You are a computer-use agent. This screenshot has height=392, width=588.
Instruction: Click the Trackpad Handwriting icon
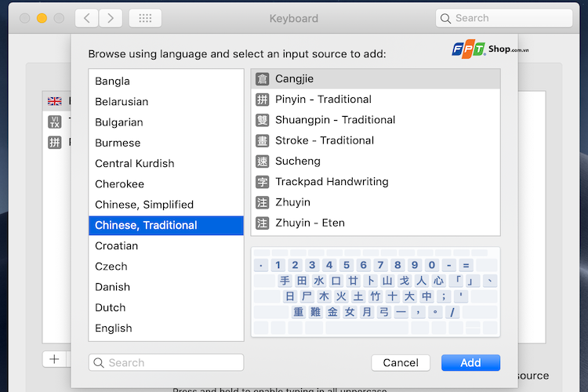[x=262, y=182]
